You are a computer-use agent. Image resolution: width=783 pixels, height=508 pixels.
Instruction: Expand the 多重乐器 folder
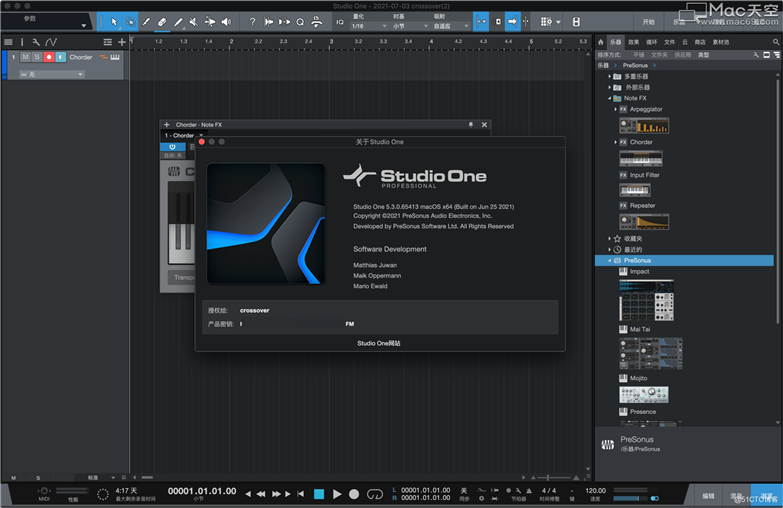pyautogui.click(x=609, y=76)
